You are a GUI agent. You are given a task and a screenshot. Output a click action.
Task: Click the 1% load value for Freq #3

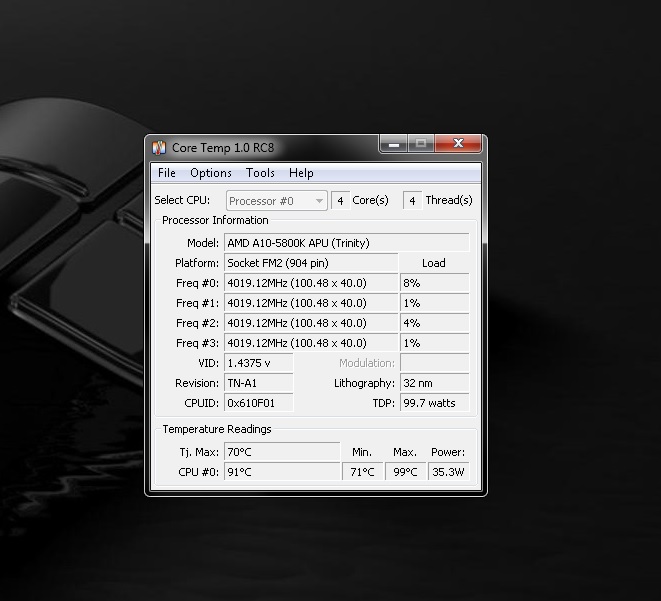click(435, 343)
